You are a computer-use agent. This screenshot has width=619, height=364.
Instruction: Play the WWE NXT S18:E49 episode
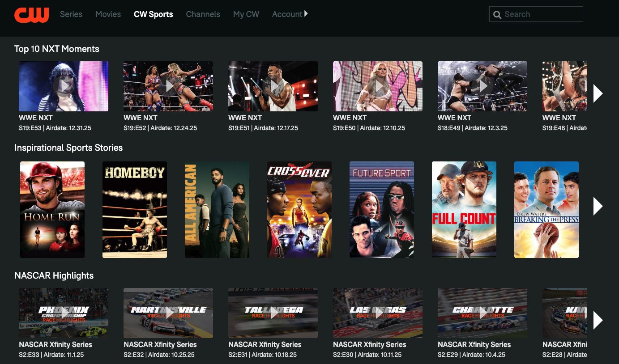pos(482,86)
